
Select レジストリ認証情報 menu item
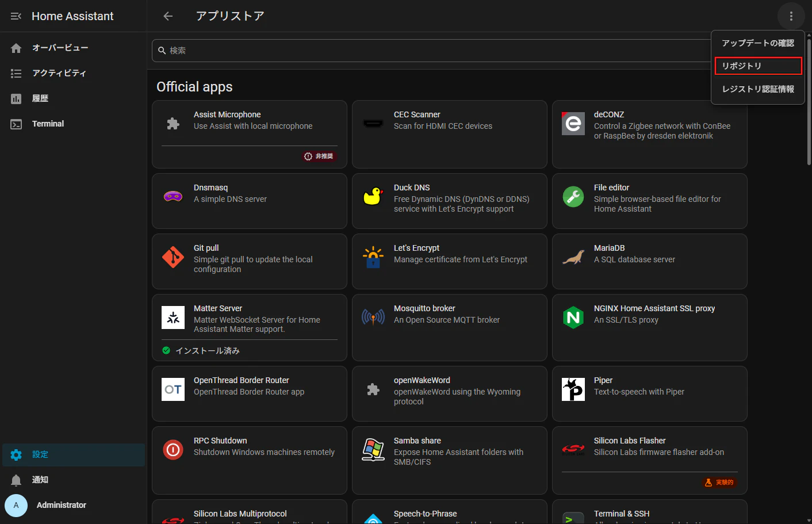[x=758, y=89]
